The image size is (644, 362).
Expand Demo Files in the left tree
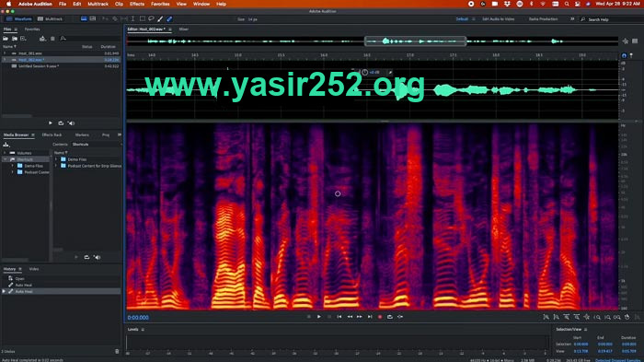point(12,166)
